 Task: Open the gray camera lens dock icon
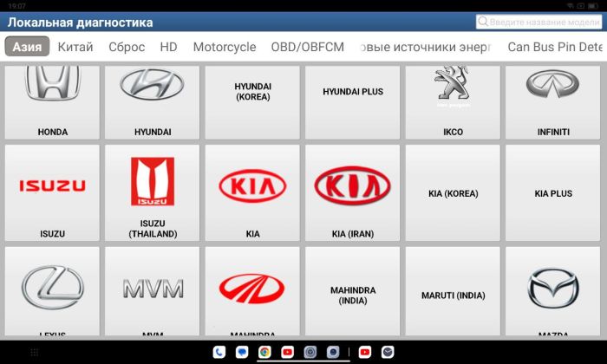click(333, 352)
